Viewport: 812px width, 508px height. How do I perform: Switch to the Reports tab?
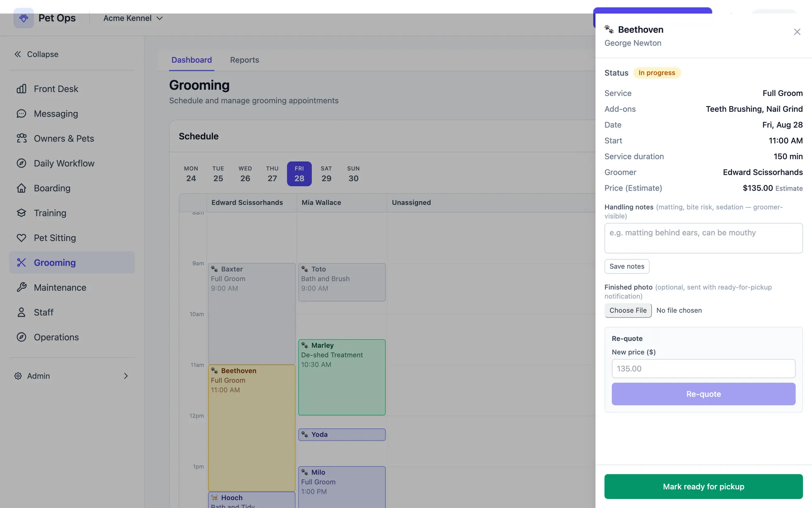(244, 60)
